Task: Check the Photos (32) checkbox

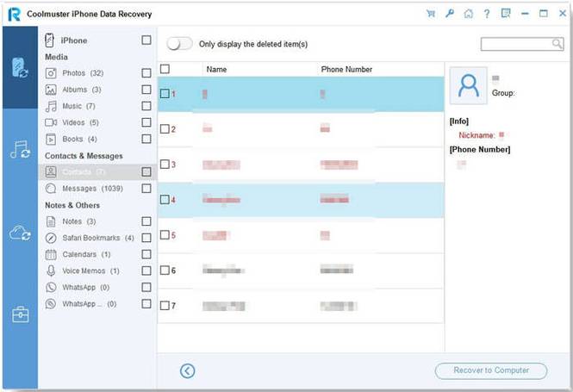Action: point(146,73)
